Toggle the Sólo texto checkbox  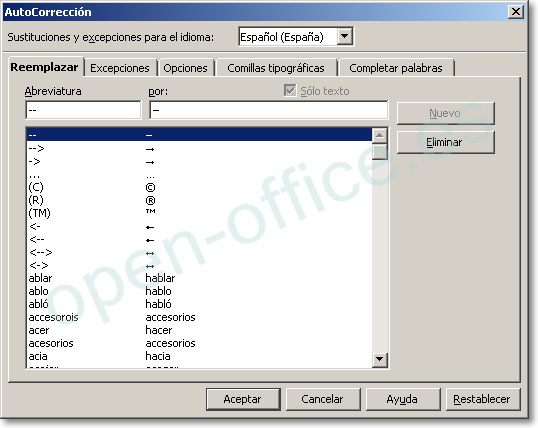coord(290,91)
